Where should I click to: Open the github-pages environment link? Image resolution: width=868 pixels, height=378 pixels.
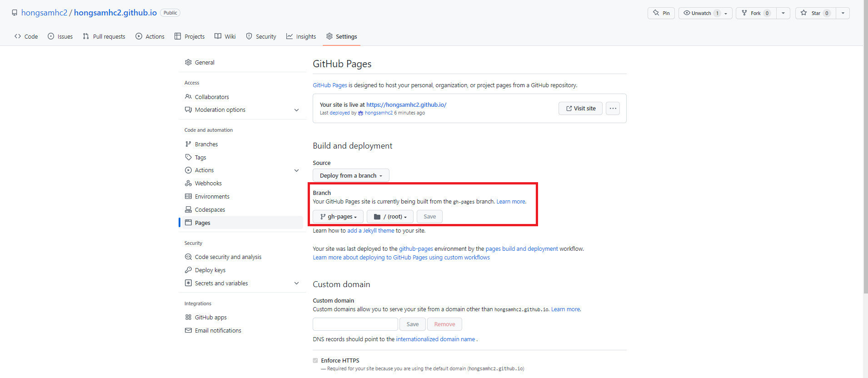(416, 249)
